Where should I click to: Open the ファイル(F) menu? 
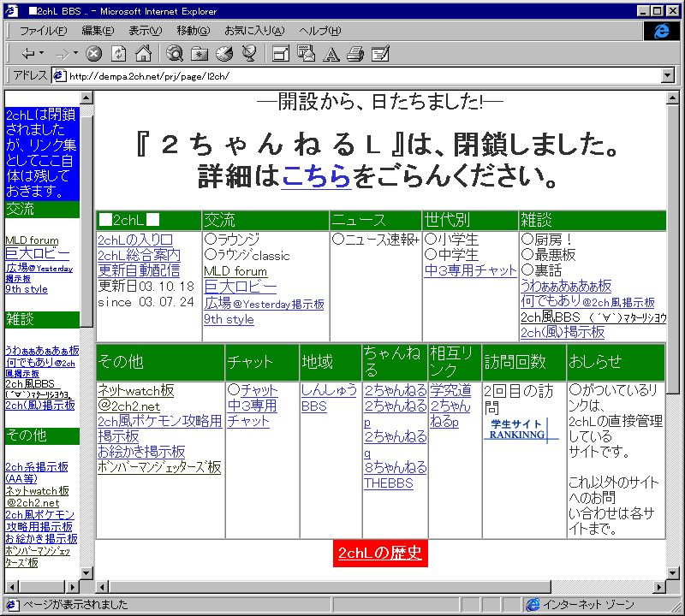pyautogui.click(x=44, y=31)
